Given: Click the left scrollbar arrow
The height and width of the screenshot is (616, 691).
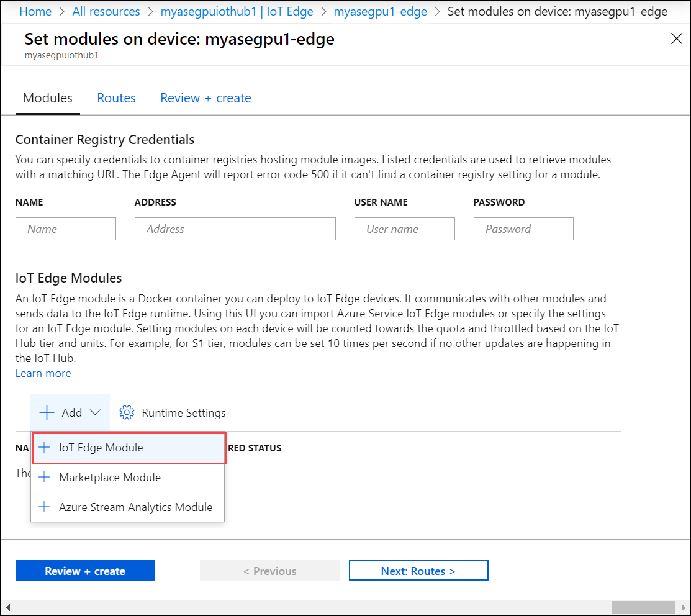Looking at the screenshot, I should click(7, 607).
